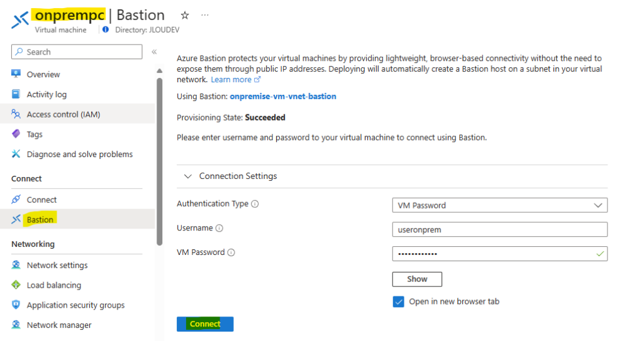Click 'Directory: JLOUDEV' text

(x=147, y=30)
